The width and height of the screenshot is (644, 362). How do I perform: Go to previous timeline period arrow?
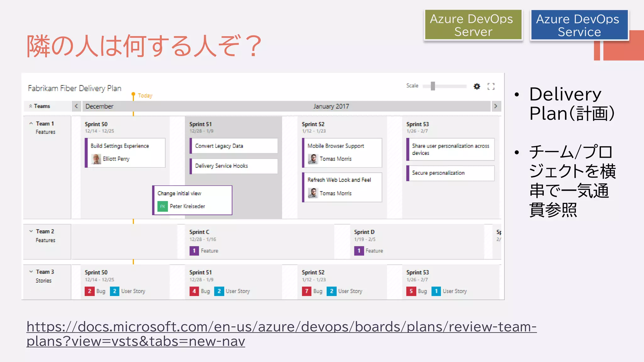pyautogui.click(x=76, y=106)
